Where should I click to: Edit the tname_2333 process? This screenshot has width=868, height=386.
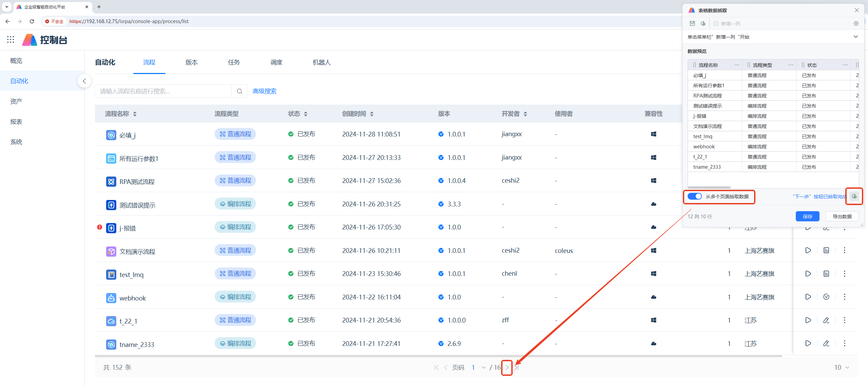pyautogui.click(x=826, y=344)
